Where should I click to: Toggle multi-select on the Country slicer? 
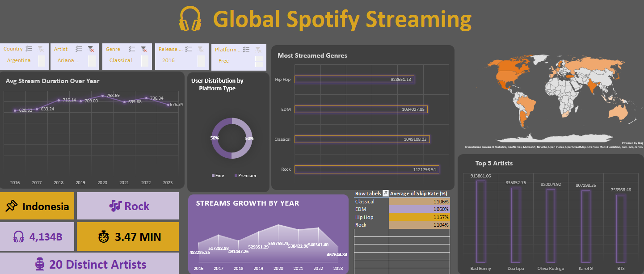[x=29, y=49]
